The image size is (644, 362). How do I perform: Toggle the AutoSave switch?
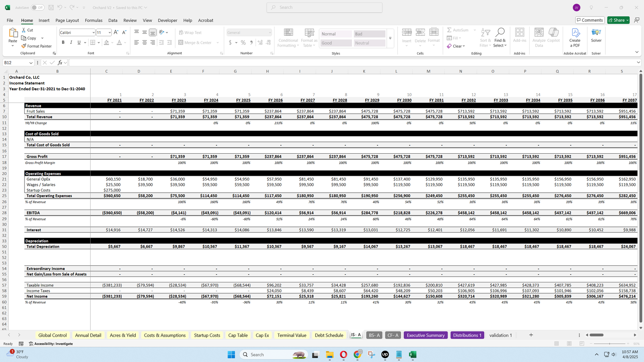[37, 8]
